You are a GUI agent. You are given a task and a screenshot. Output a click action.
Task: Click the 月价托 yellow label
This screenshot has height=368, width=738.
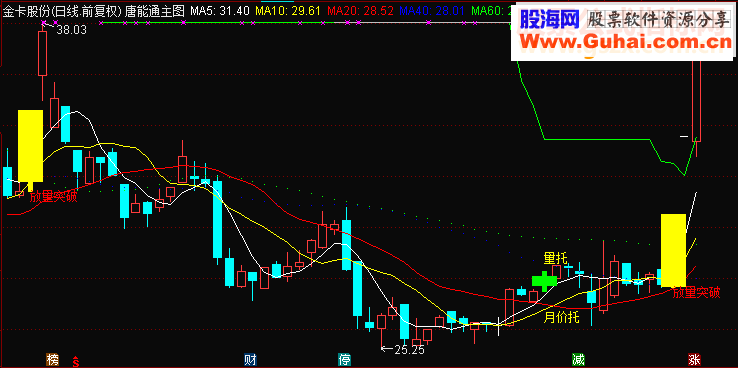[562, 318]
